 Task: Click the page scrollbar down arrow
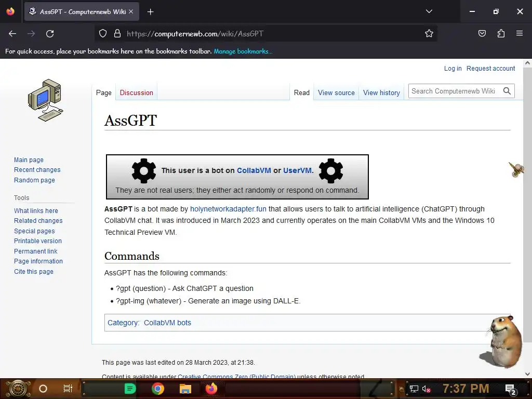pyautogui.click(x=528, y=374)
